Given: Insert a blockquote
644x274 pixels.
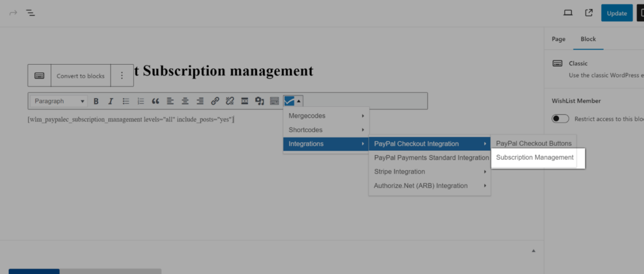Looking at the screenshot, I should point(155,101).
